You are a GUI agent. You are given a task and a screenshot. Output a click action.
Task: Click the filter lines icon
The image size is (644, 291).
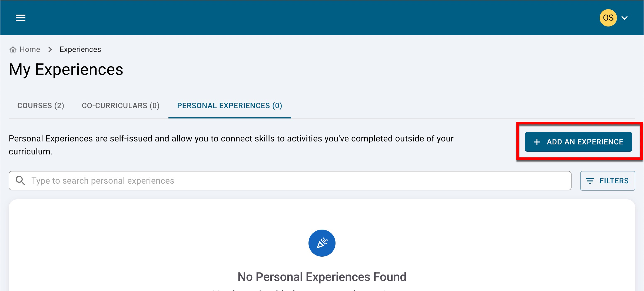click(590, 181)
